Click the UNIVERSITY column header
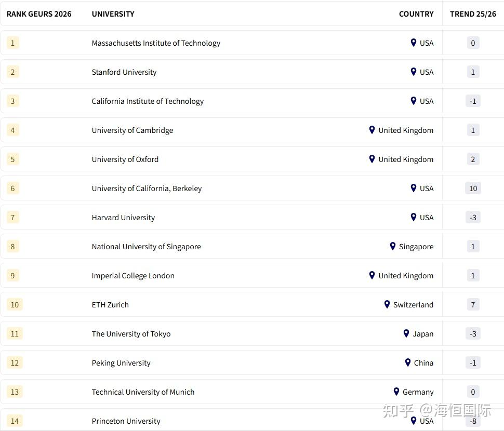This screenshot has height=431, width=504. click(x=113, y=14)
